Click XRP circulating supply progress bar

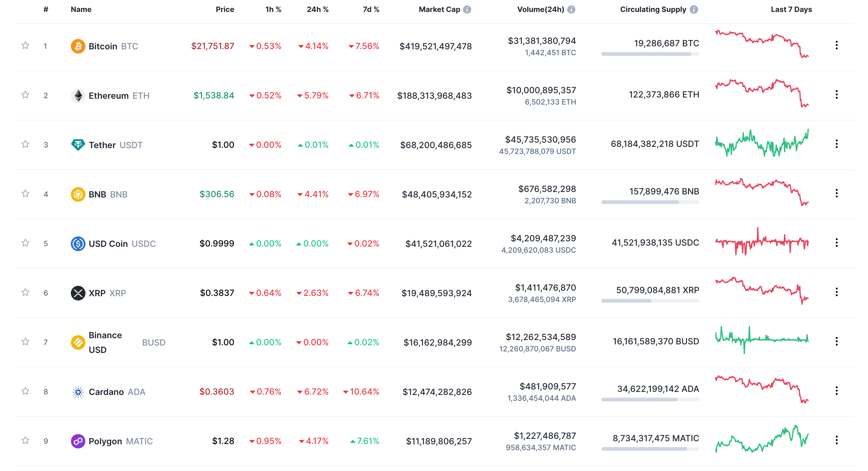pos(650,301)
